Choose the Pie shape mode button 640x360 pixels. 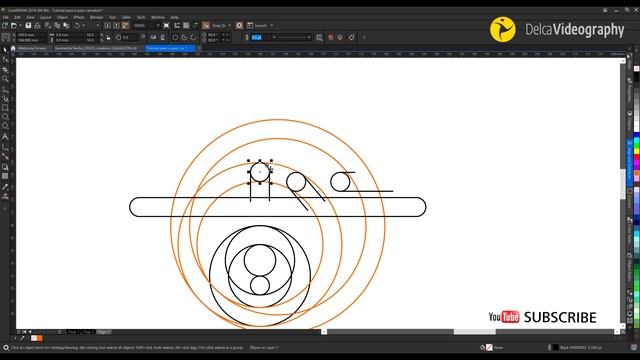(184, 38)
